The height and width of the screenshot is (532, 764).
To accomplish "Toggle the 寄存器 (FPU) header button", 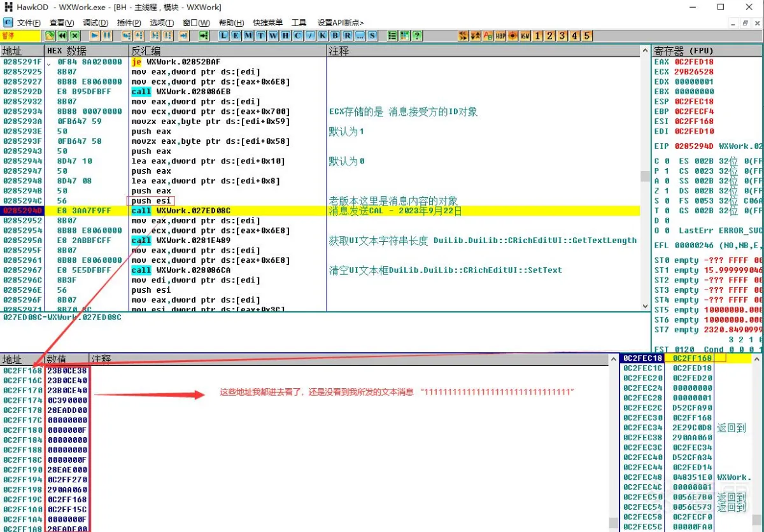I will click(x=707, y=51).
